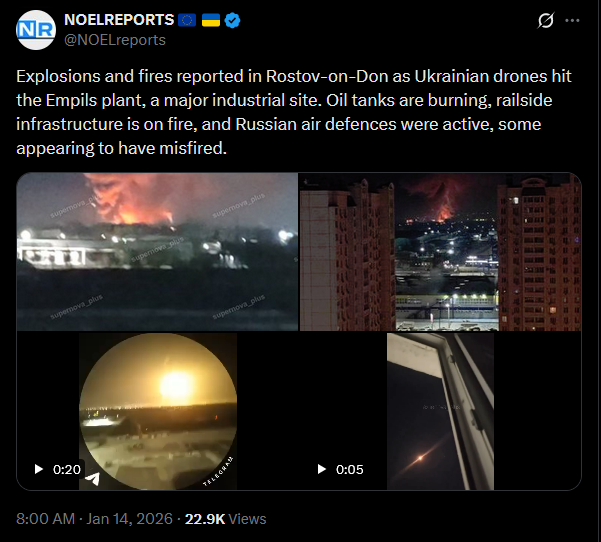Open the Grok slashed-circle icon
Screen dimensions: 601x542
(x=545, y=20)
